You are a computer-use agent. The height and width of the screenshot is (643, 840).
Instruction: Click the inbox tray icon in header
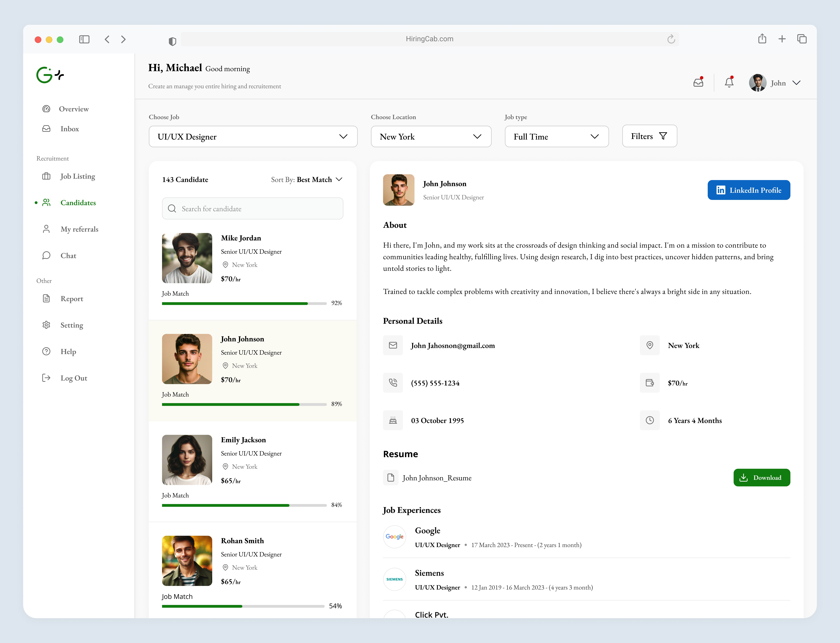pyautogui.click(x=698, y=83)
